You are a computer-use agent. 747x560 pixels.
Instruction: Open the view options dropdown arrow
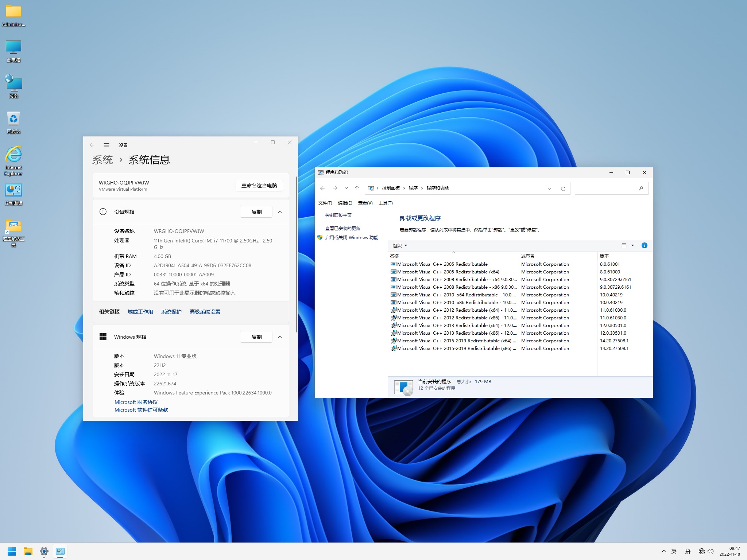coord(633,245)
